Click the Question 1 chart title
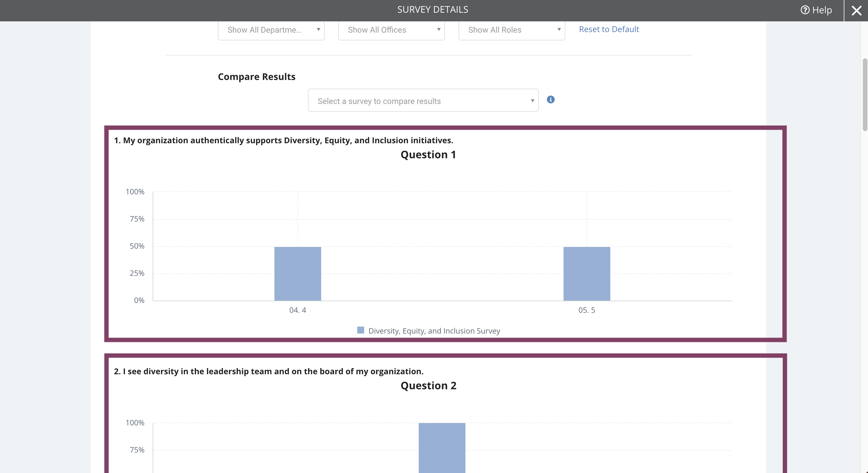Image resolution: width=868 pixels, height=473 pixels. point(428,155)
